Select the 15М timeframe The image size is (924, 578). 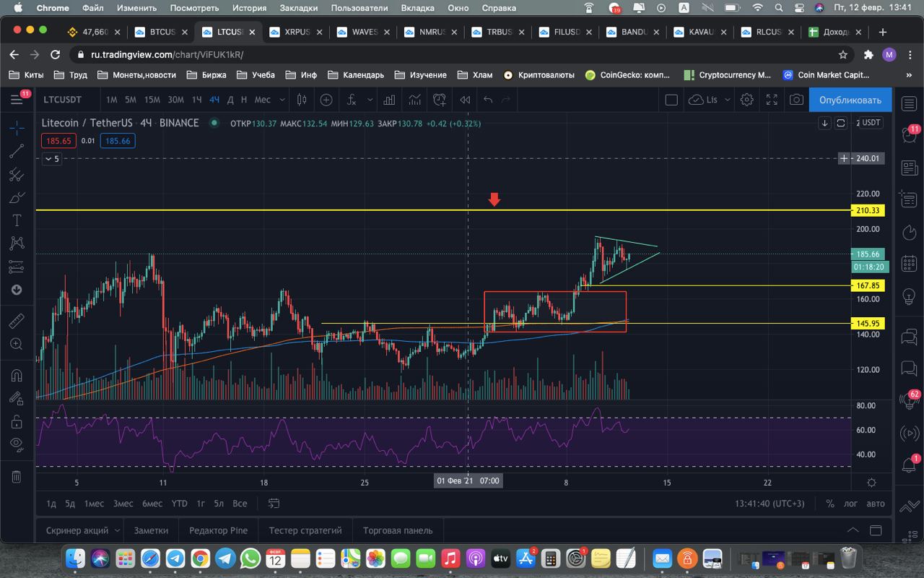pos(152,100)
